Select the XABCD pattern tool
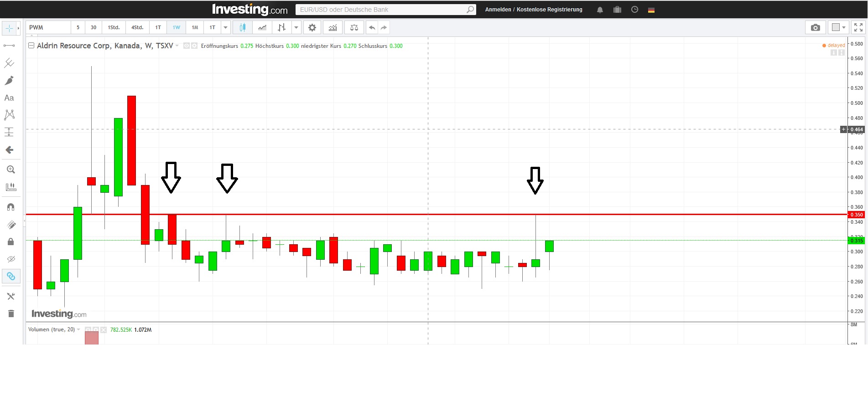 pos(9,115)
